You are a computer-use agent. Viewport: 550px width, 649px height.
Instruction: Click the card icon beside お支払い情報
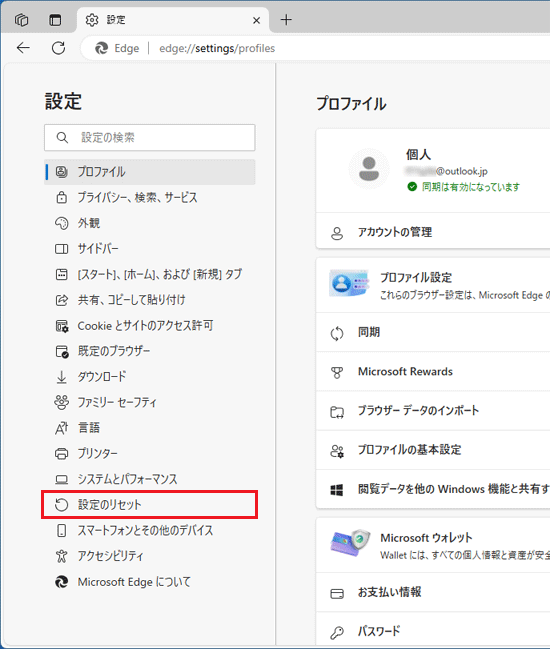click(x=337, y=594)
